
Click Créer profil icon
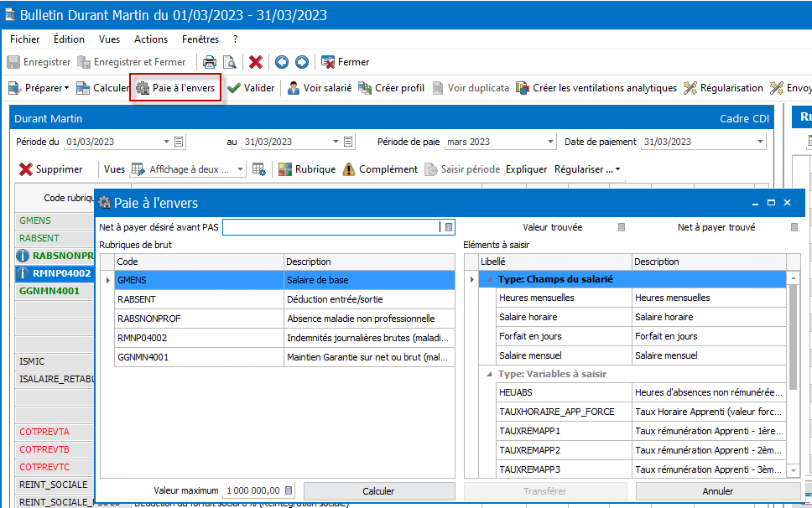pos(365,88)
